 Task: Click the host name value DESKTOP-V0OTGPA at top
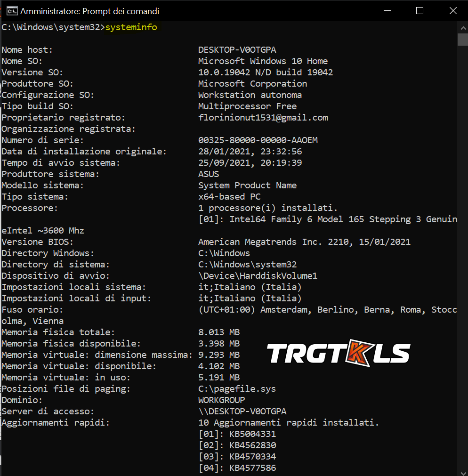pyautogui.click(x=237, y=50)
